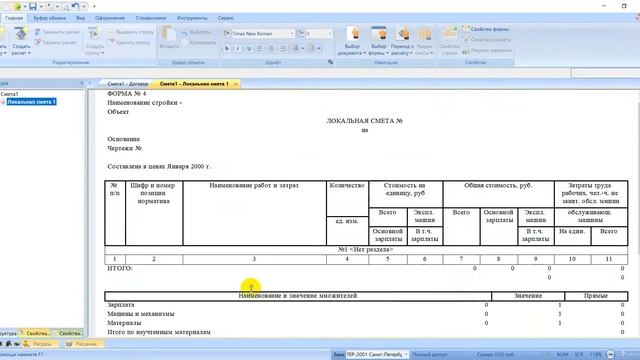Click the Машины и механизмы row

[141, 314]
